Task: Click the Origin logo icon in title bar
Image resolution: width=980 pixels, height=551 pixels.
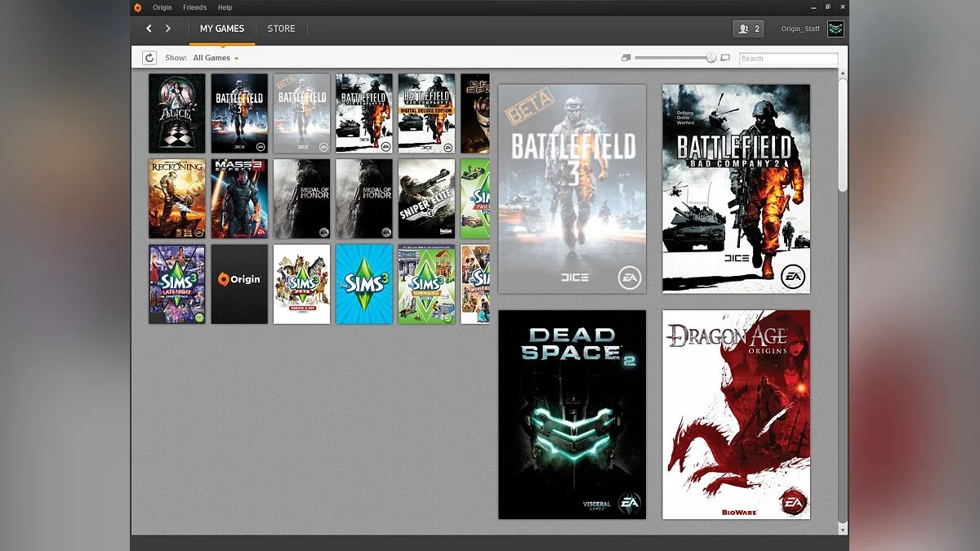Action: tap(137, 7)
